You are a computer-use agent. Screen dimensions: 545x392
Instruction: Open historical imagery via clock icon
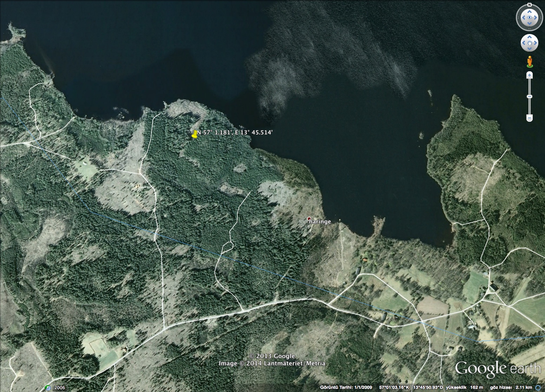coord(47,388)
